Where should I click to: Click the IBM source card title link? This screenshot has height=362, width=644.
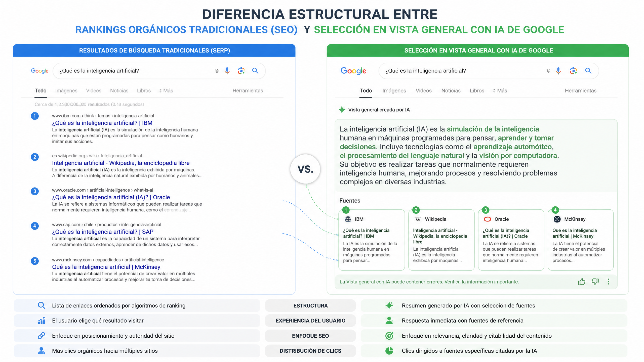pos(366,233)
